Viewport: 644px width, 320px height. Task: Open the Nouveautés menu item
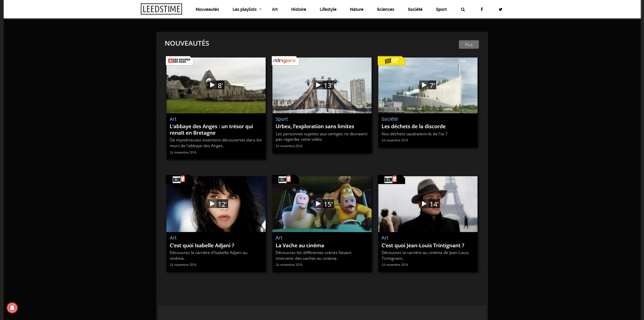pos(207,9)
